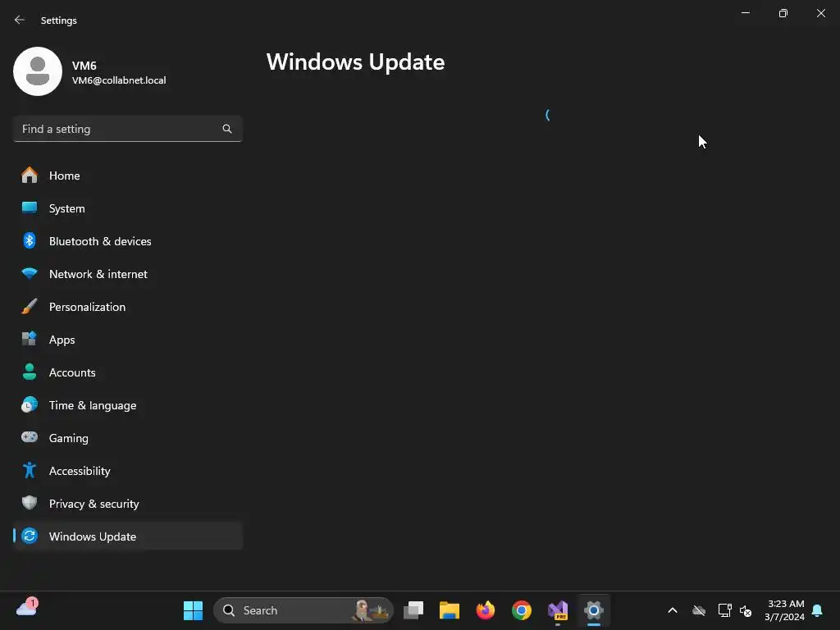Show hidden system tray icons
This screenshot has width=840, height=630.
(x=673, y=610)
